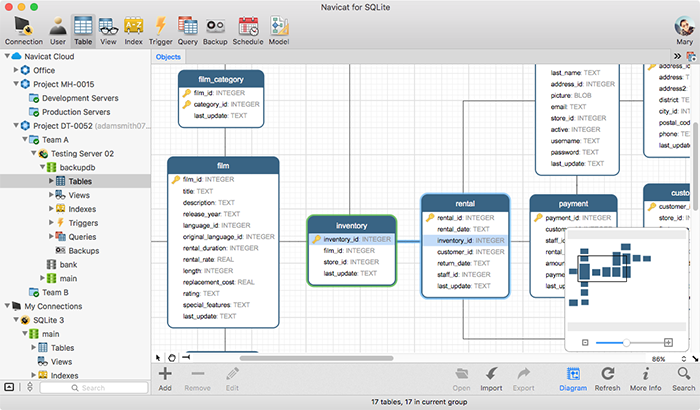
Task: Click the Backup toolbar icon
Action: [215, 31]
